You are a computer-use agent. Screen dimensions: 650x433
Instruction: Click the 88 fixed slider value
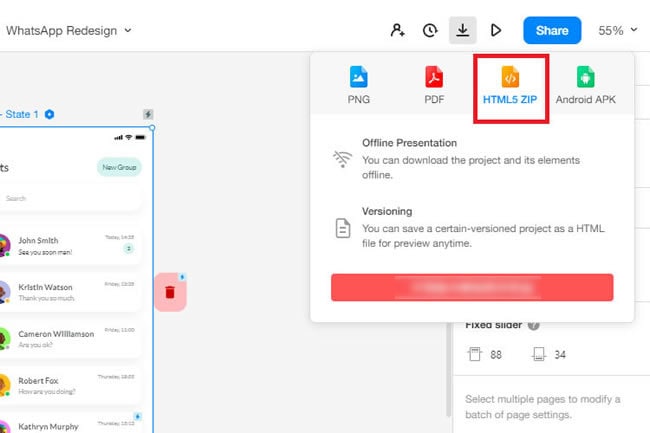coord(496,355)
